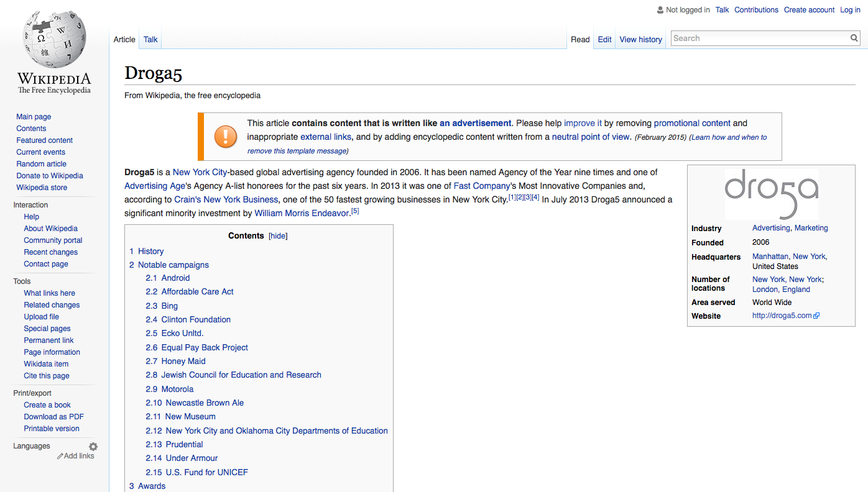Screen dimensions: 868x492
Task: Open Printable version link
Action: click(x=52, y=429)
